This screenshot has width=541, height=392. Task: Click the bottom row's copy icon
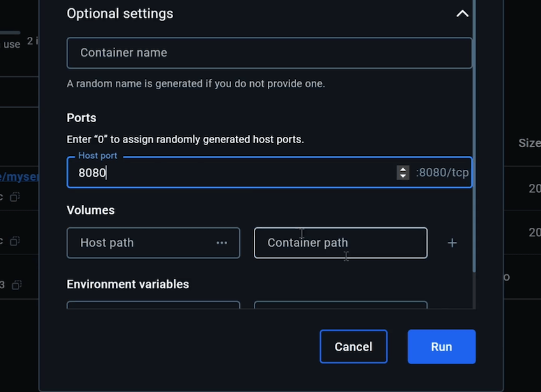coord(17,284)
